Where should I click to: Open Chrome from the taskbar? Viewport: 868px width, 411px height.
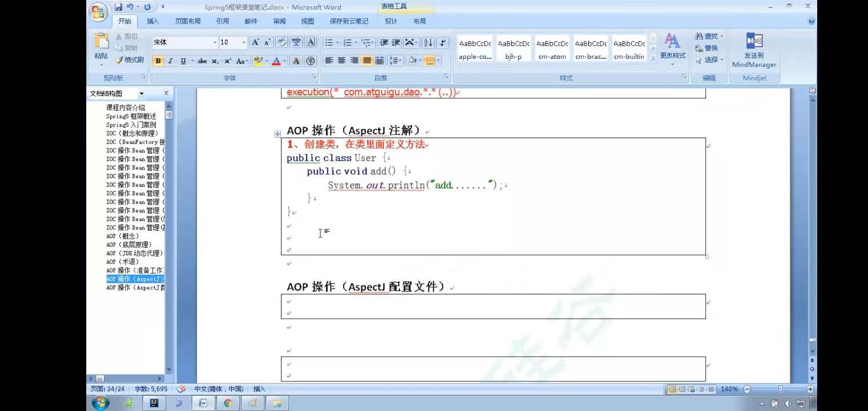tap(228, 403)
